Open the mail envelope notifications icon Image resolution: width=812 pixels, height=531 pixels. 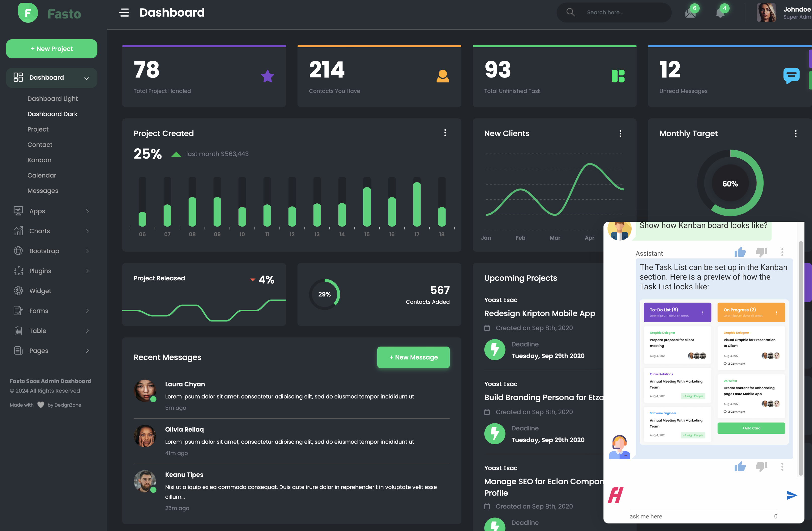(x=690, y=13)
